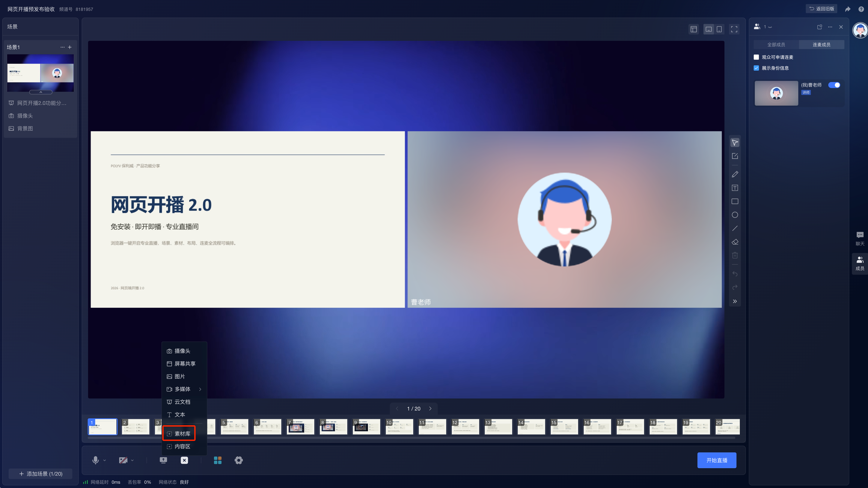868x488 pixels.
Task: Click the 开始直播 button
Action: [717, 460]
